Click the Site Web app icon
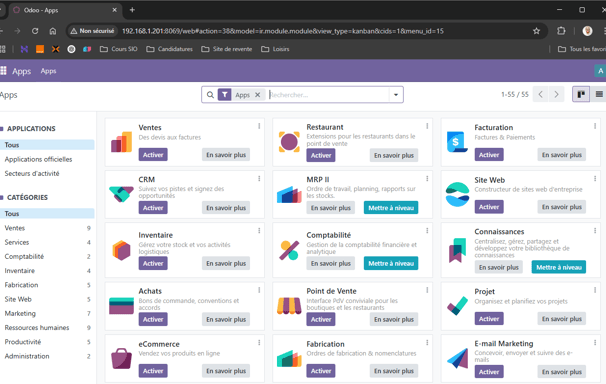Viewport: 606px width, 384px height. 457,194
